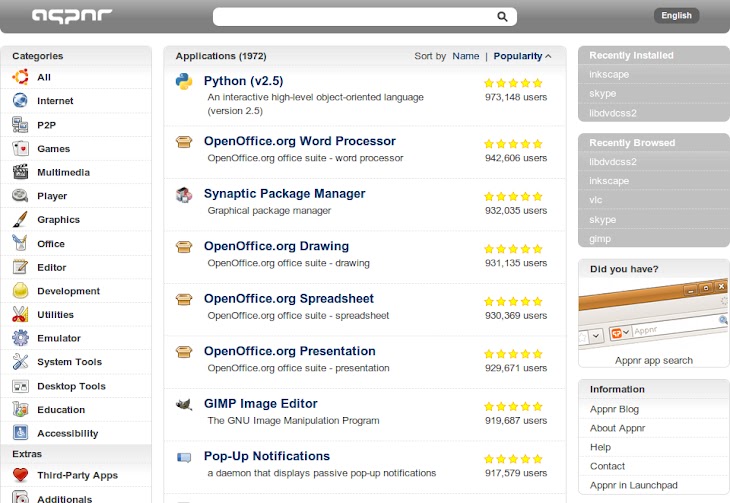Open Pop-Up Notifications title link

point(267,456)
